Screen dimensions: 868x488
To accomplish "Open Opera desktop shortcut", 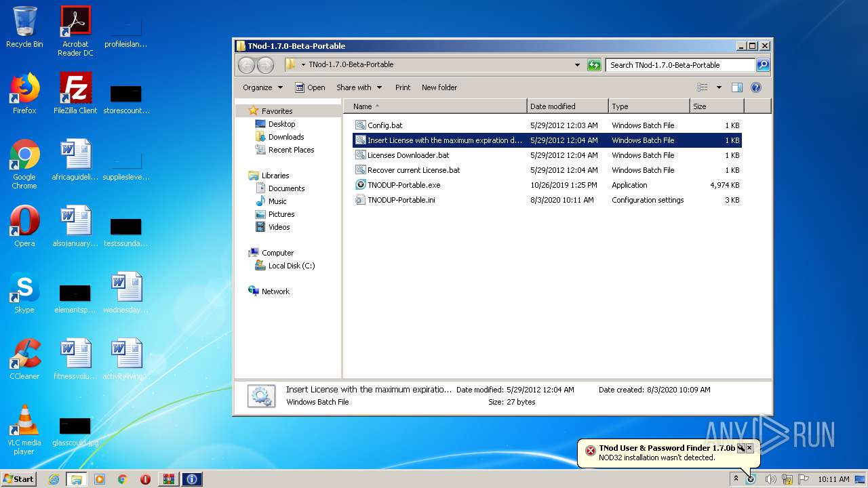I will [x=24, y=226].
